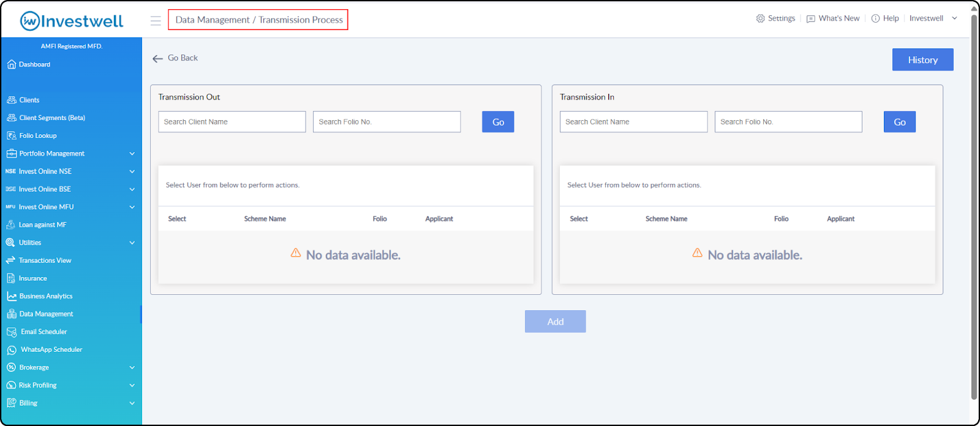Click the Client Segments (Beta) icon
This screenshot has width=980, height=426.
pyautogui.click(x=12, y=118)
